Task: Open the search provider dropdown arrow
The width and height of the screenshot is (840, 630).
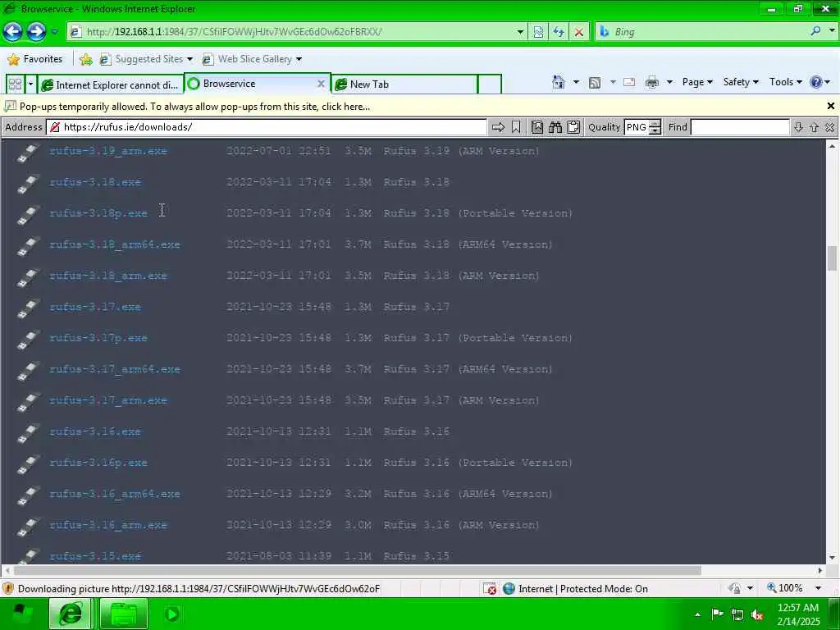Action: pyautogui.click(x=832, y=32)
